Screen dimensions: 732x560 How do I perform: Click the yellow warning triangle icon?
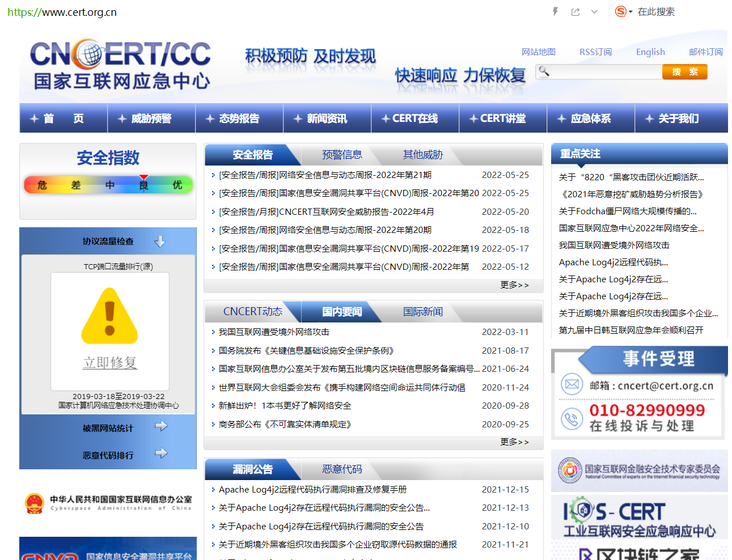[x=110, y=316]
